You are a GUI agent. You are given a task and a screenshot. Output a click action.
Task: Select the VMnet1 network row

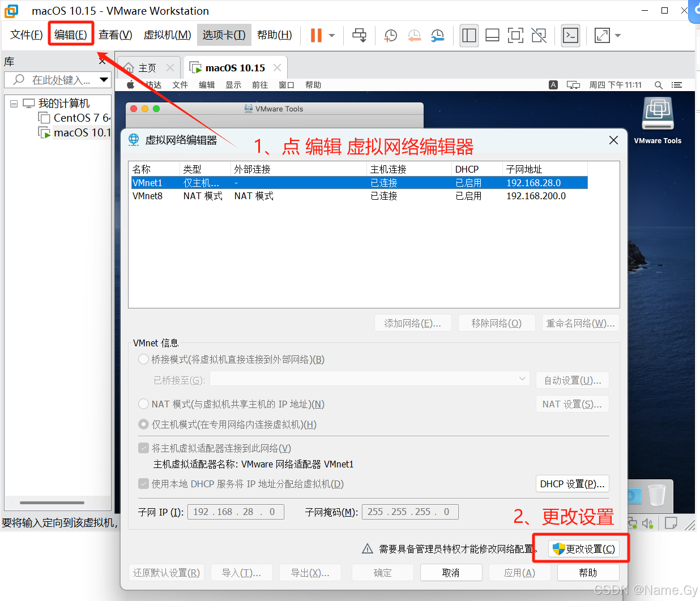(359, 183)
